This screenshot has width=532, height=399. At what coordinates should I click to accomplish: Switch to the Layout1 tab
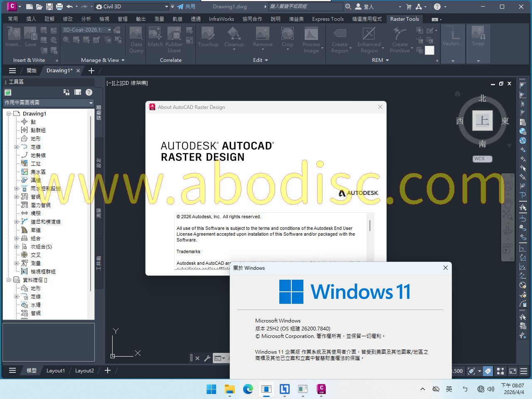tap(55, 370)
